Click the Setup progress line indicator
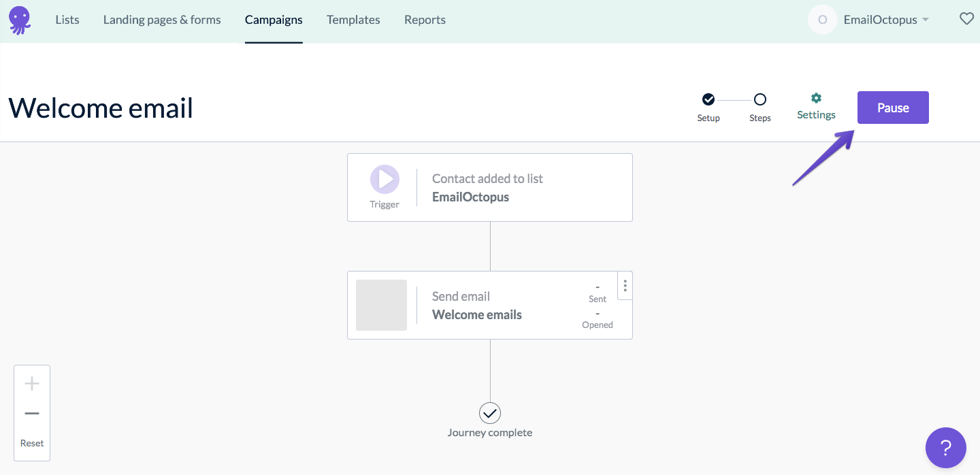Viewport: 980px width, 475px height. click(734, 99)
